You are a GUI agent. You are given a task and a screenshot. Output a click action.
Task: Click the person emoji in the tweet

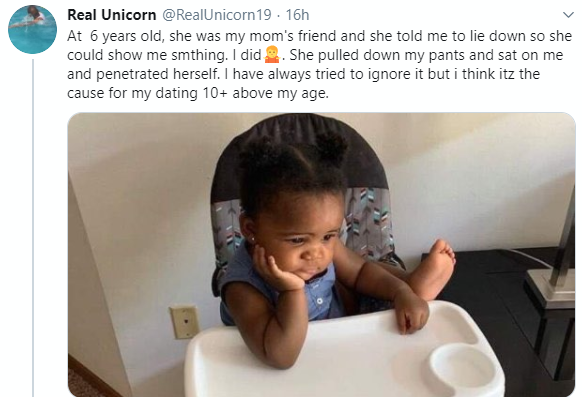point(271,55)
